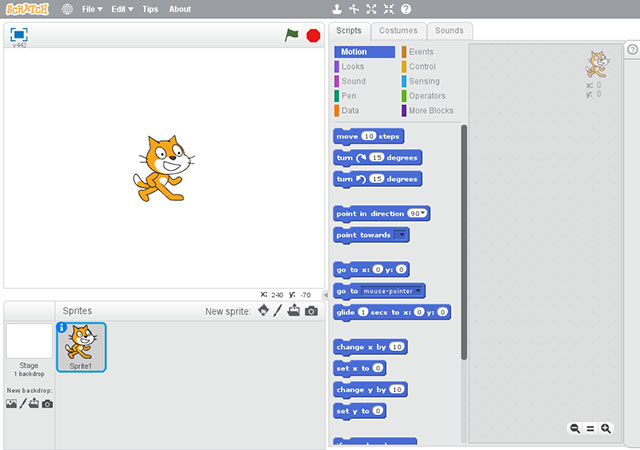Viewport: 640px width, 450px height.
Task: Open the File menu
Action: (x=92, y=9)
